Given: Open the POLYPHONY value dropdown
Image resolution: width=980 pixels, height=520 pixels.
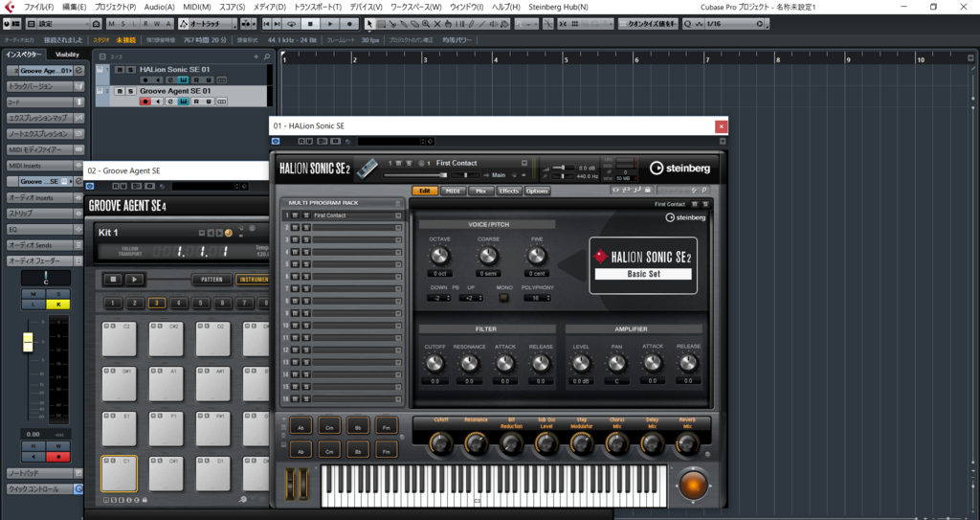Looking at the screenshot, I should [x=537, y=298].
